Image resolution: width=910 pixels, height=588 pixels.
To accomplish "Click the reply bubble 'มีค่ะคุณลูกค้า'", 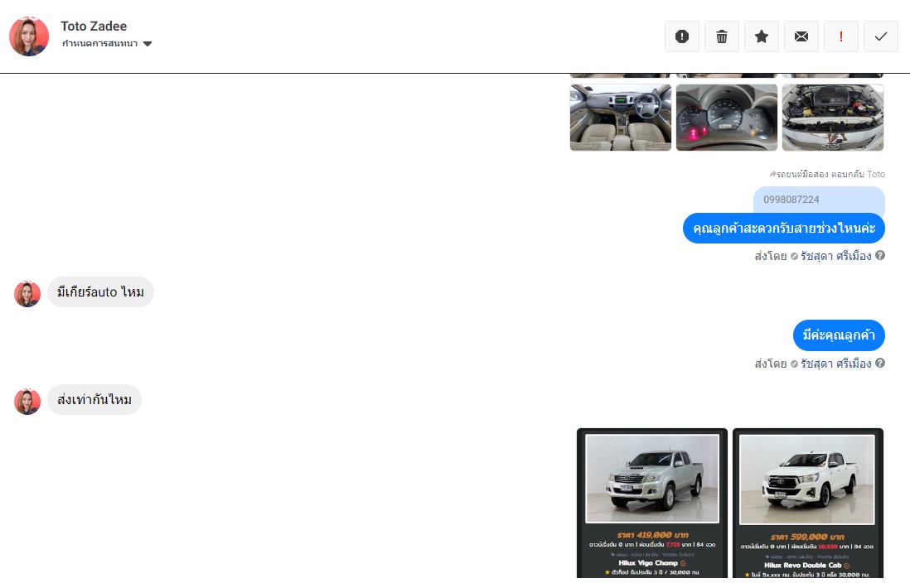I will coord(839,335).
